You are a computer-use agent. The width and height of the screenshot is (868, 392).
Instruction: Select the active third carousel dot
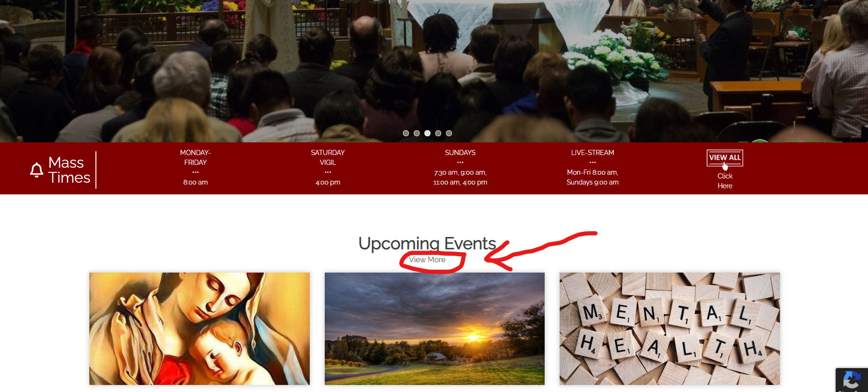point(427,133)
